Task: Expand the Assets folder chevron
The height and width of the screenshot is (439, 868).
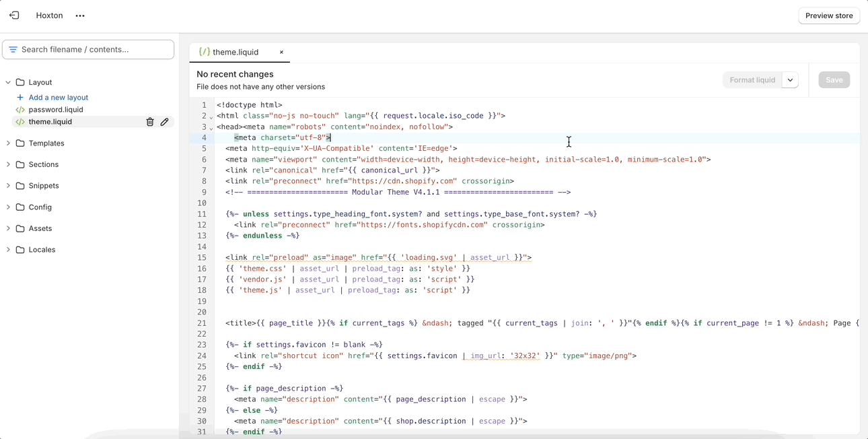Action: coord(8,228)
